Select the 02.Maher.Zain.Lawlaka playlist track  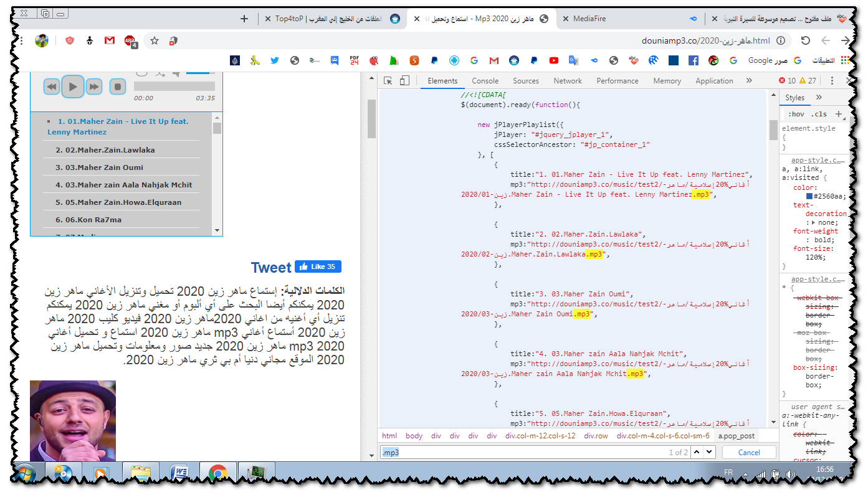105,150
